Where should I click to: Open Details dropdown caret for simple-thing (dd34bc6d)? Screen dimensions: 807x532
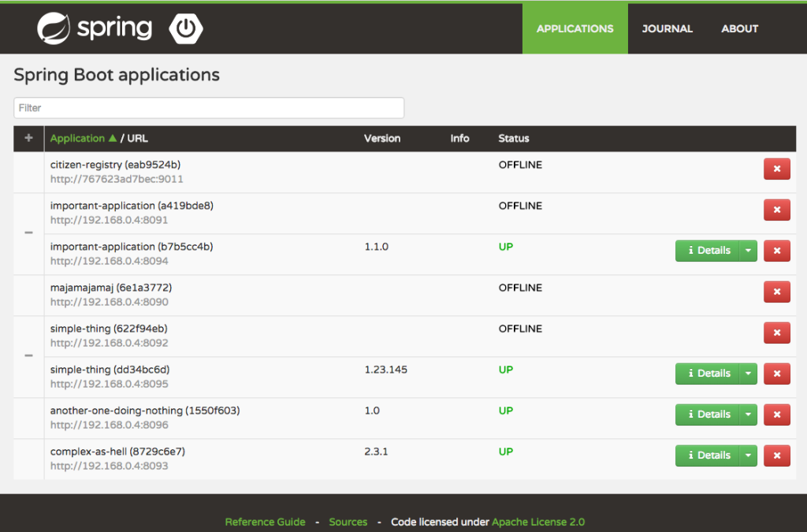(748, 374)
